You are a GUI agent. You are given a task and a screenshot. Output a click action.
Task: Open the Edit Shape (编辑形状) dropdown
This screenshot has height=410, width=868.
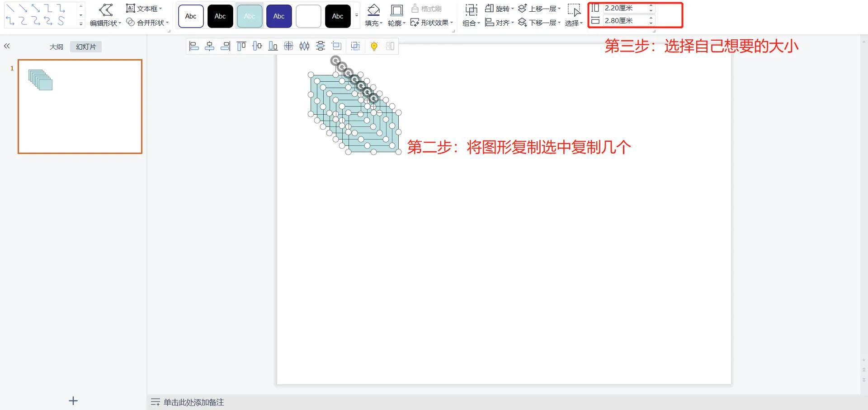[x=120, y=23]
